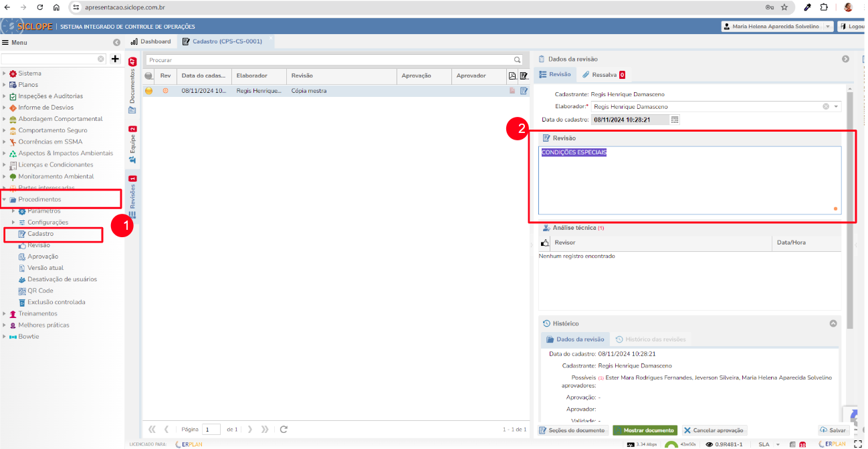Click the eye version indicator 0.9R481-1
Viewport: 868px width, 449px height.
[724, 444]
